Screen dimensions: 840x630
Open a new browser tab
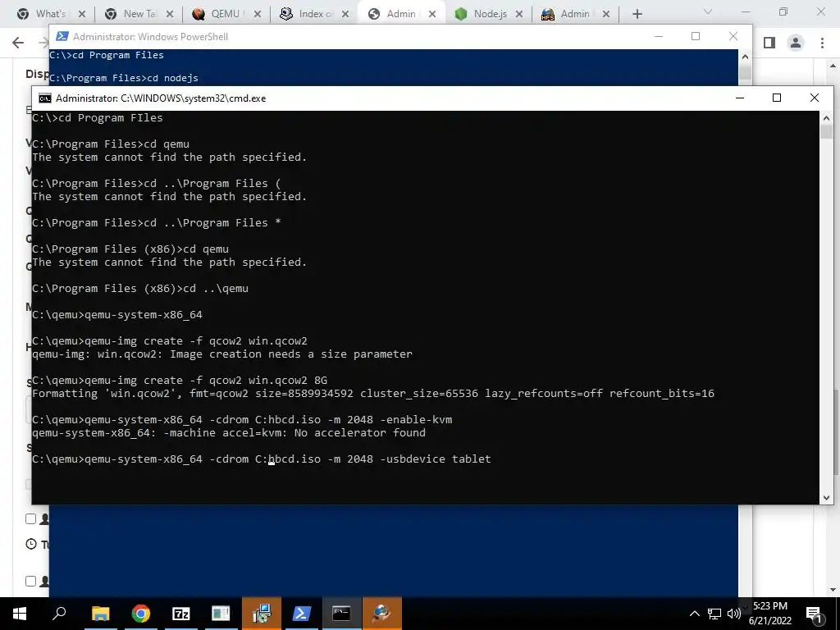point(637,14)
